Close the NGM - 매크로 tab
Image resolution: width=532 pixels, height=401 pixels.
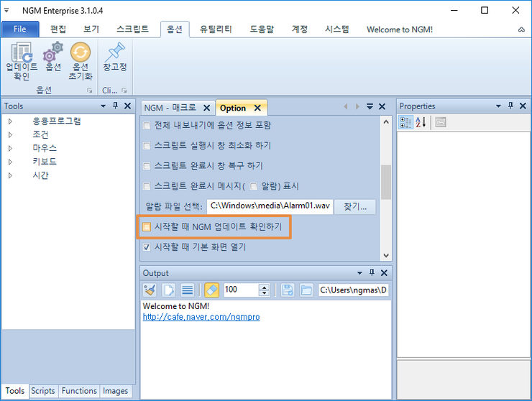(206, 108)
